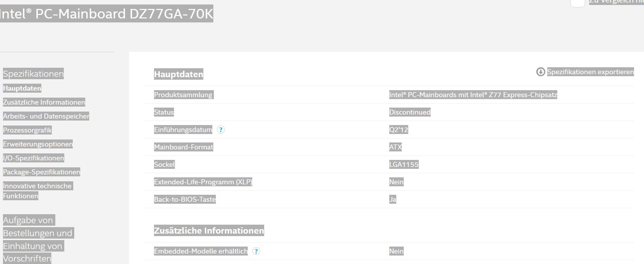
Task: Go to Innovative technische Funktionen
Action: tap(37, 191)
